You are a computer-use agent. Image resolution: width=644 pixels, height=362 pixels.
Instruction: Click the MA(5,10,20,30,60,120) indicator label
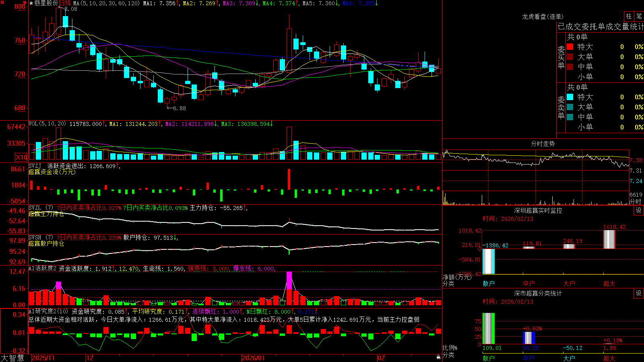[x=106, y=3]
